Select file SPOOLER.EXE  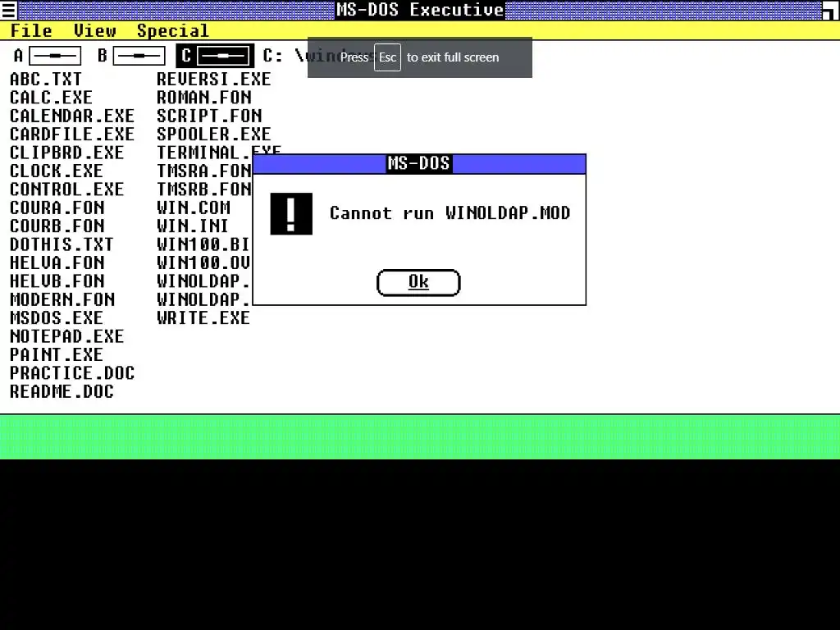point(214,134)
